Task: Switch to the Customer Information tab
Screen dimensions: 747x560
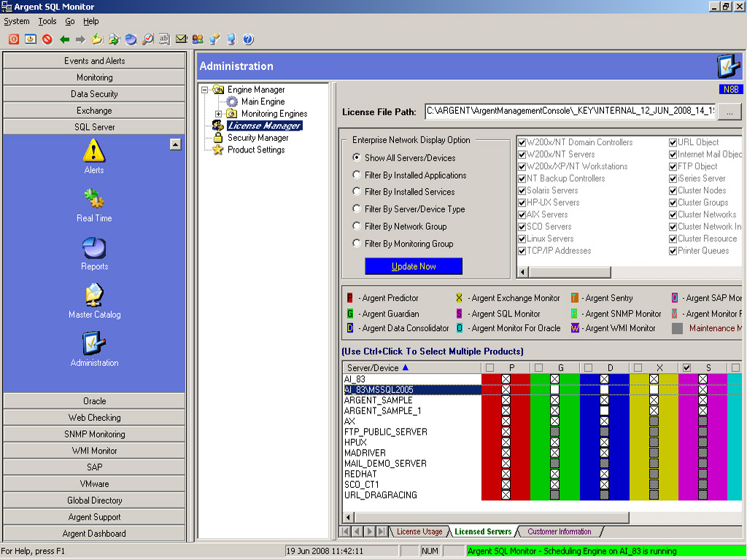Action: 560,532
